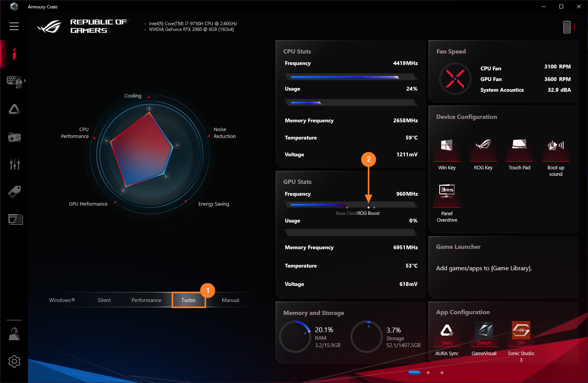Click the CPU Usage bar

tap(351, 102)
